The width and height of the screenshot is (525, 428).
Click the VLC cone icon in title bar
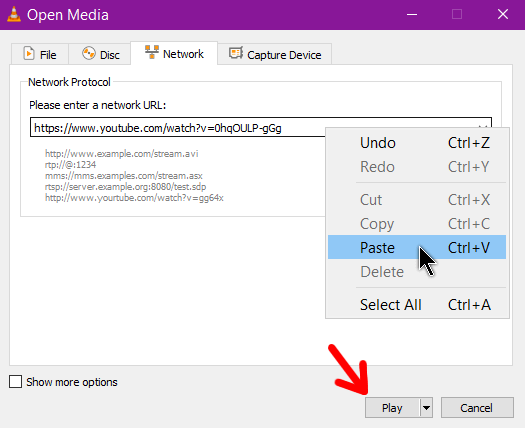14,15
